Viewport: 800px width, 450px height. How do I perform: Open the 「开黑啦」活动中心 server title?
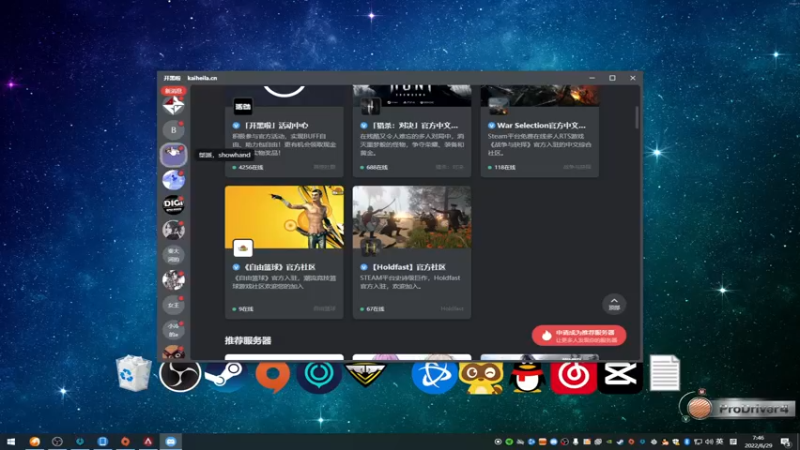[276, 126]
